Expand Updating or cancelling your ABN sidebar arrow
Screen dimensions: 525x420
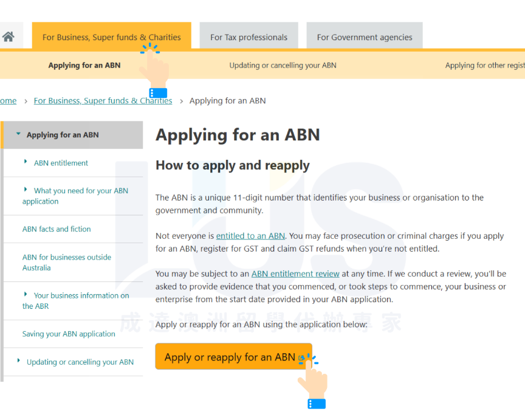(x=19, y=360)
